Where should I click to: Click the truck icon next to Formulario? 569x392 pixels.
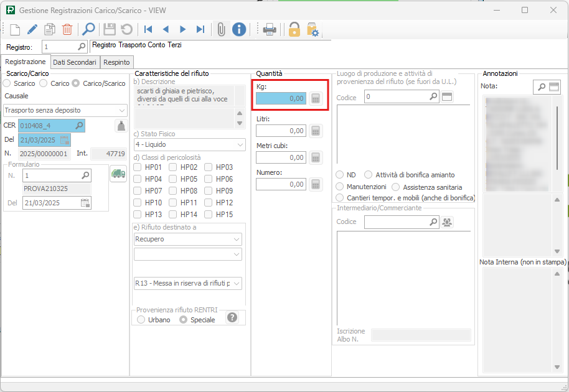(x=118, y=174)
